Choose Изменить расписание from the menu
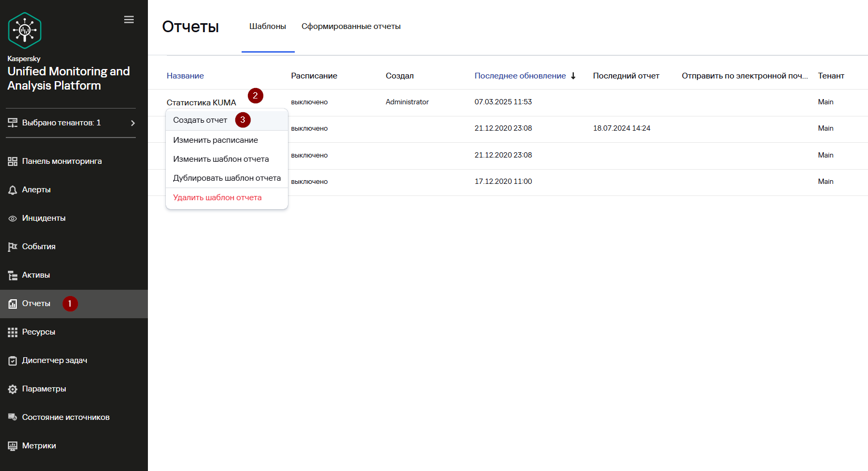Screen dimensions: 868x471 (x=227, y=140)
